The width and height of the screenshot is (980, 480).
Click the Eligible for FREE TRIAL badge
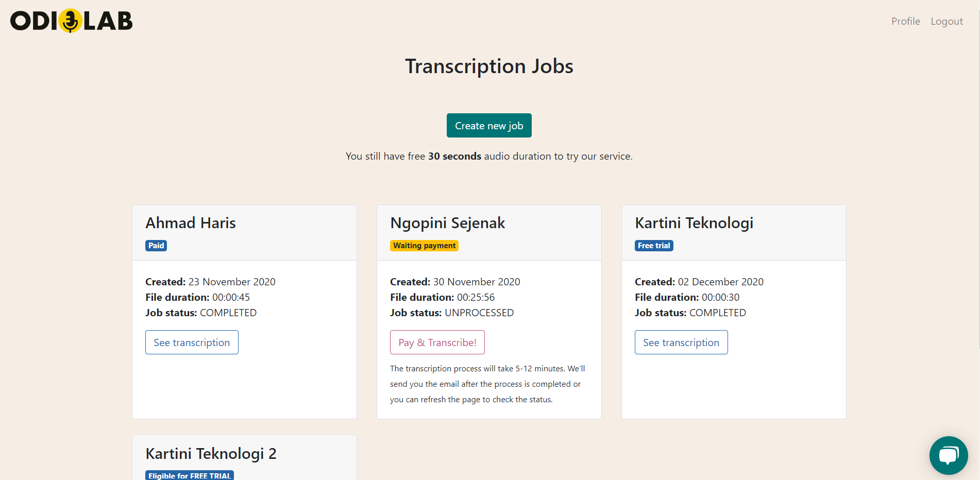190,475
